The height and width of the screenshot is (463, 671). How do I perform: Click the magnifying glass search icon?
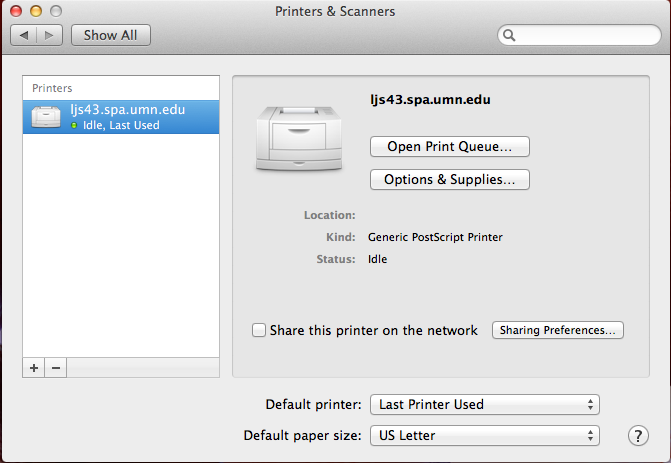pos(509,35)
